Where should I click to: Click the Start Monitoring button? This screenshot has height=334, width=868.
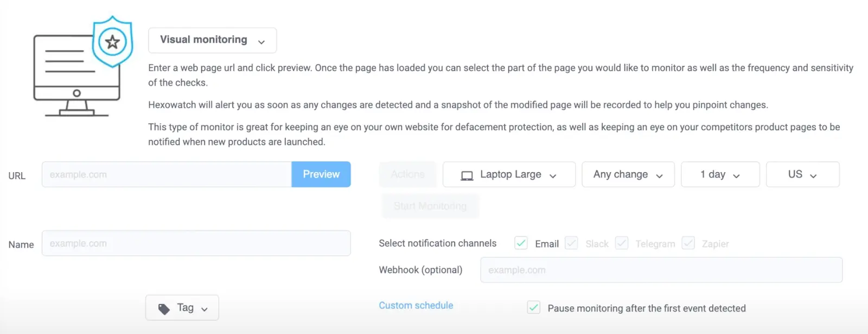click(430, 206)
